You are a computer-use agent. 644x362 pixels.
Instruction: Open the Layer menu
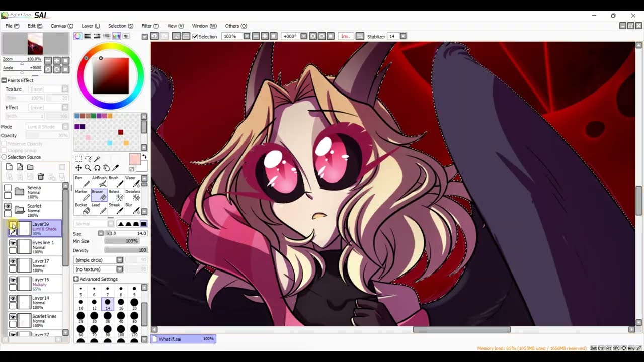point(91,26)
